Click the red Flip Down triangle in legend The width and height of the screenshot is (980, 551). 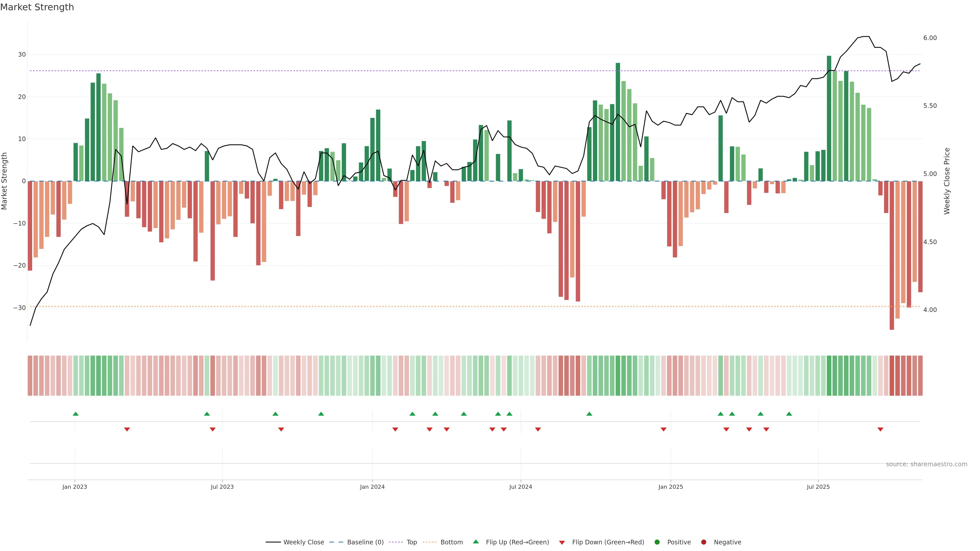tap(562, 542)
